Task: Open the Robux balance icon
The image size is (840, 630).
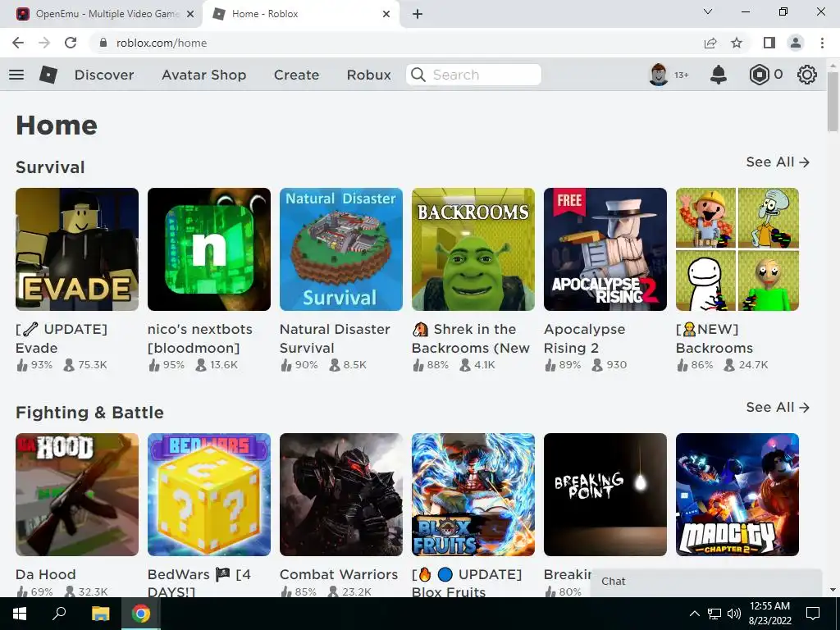Action: click(x=759, y=75)
